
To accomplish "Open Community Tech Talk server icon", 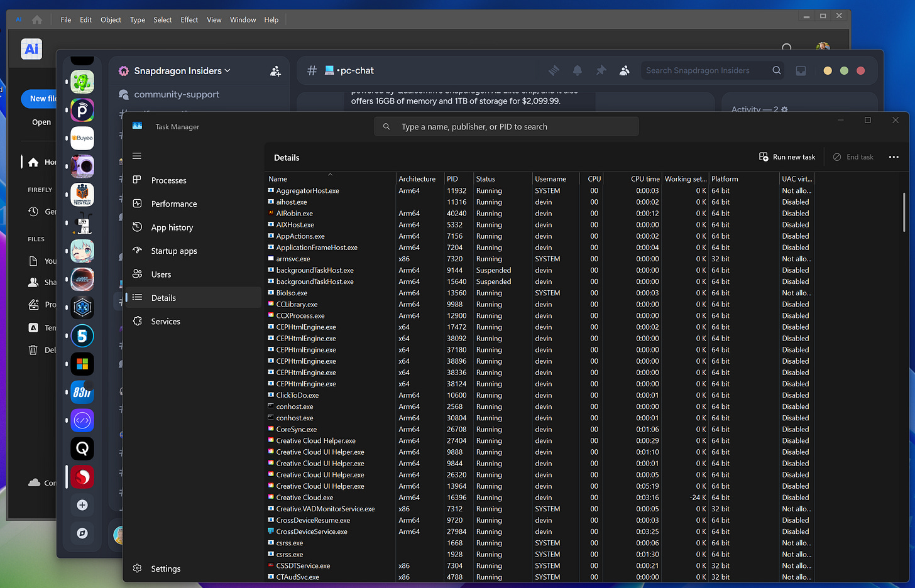I will coord(82,195).
